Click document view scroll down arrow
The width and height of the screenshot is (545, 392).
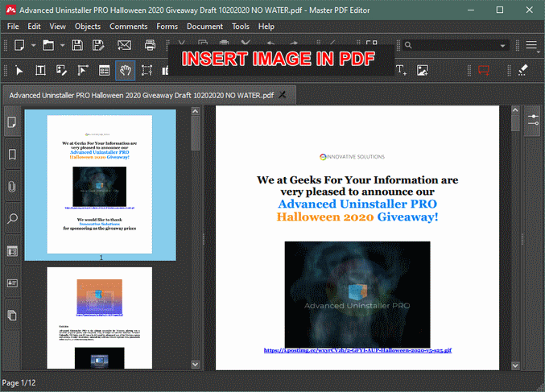[x=515, y=365]
